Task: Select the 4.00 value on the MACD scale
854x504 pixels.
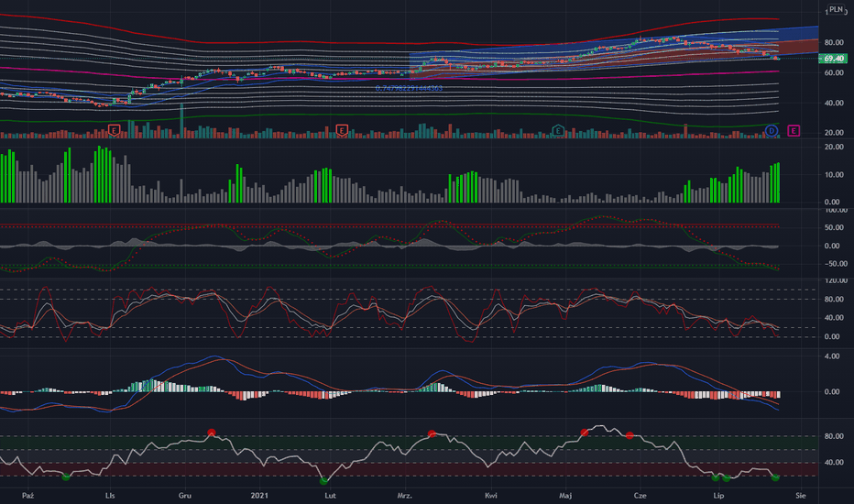Action: [x=832, y=356]
